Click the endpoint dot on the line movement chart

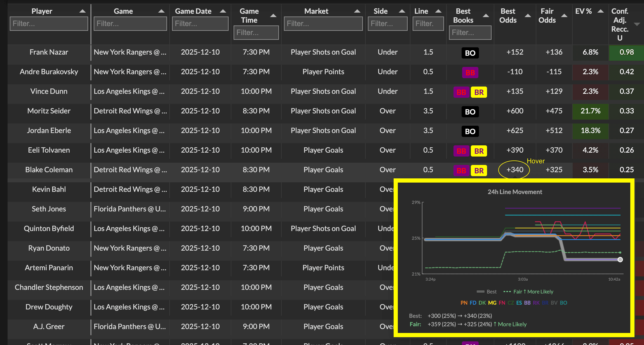(620, 260)
